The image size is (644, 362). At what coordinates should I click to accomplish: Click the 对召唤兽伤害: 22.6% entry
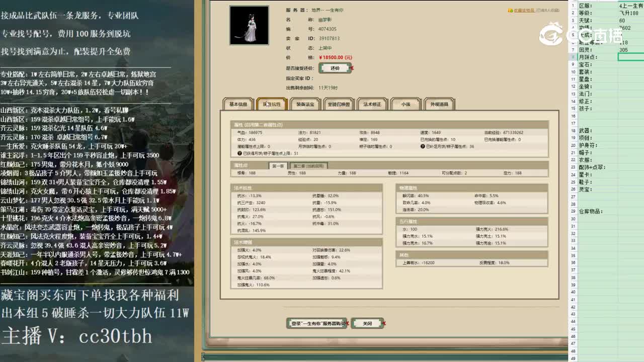click(331, 250)
